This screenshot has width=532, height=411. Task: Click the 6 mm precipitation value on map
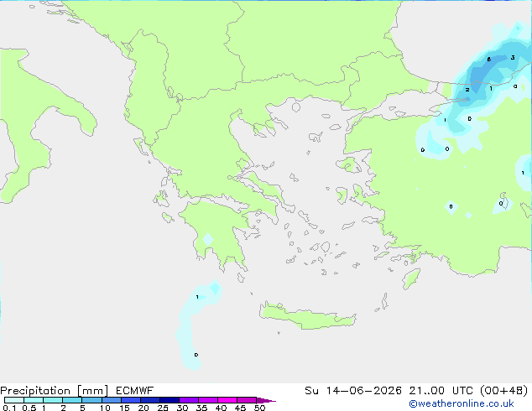tap(489, 60)
